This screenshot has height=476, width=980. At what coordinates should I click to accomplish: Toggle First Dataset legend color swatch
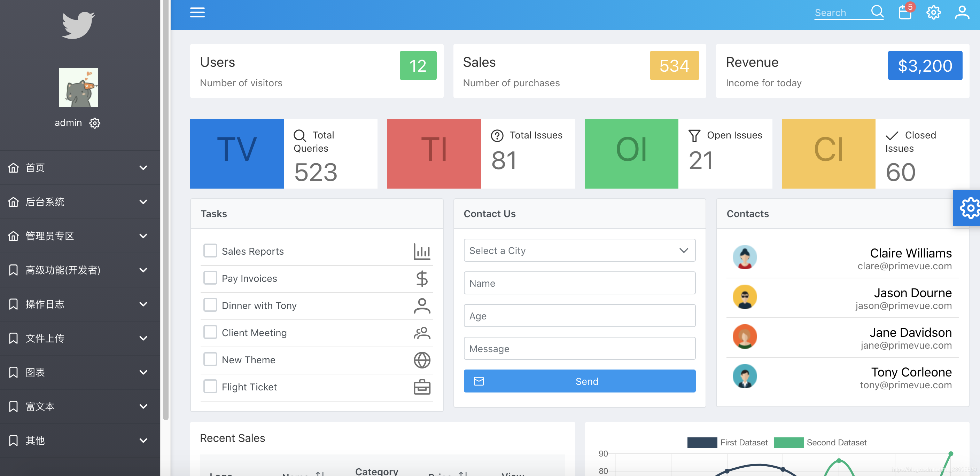[x=702, y=443]
